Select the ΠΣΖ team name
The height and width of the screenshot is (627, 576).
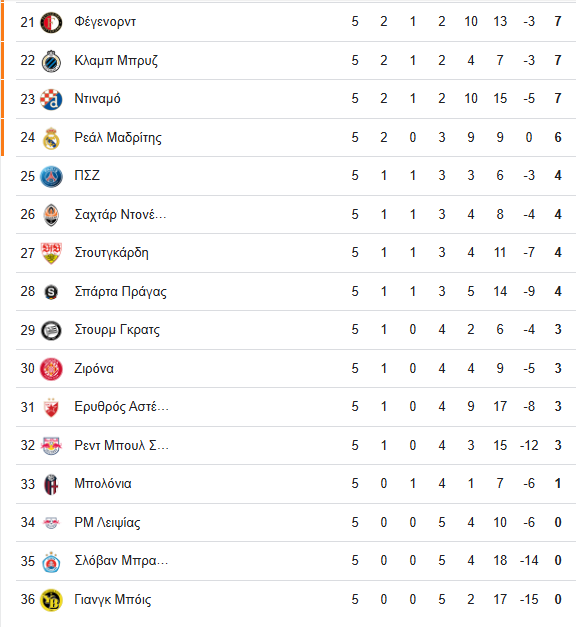point(87,176)
